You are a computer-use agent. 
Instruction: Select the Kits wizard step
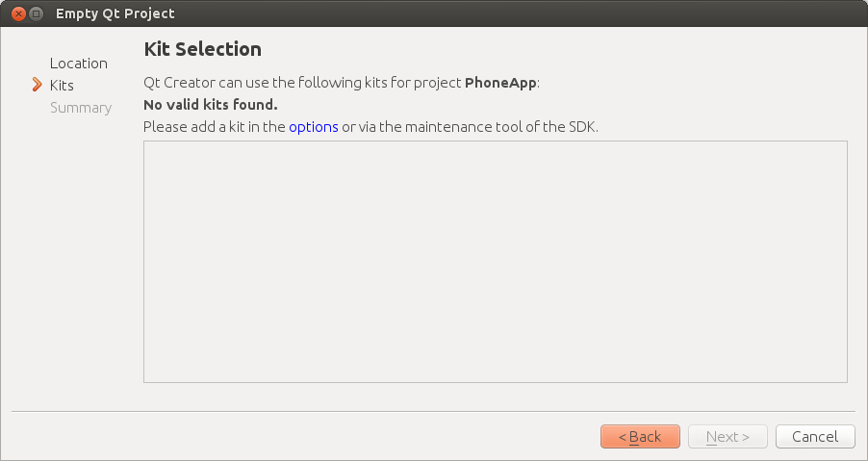[62, 86]
